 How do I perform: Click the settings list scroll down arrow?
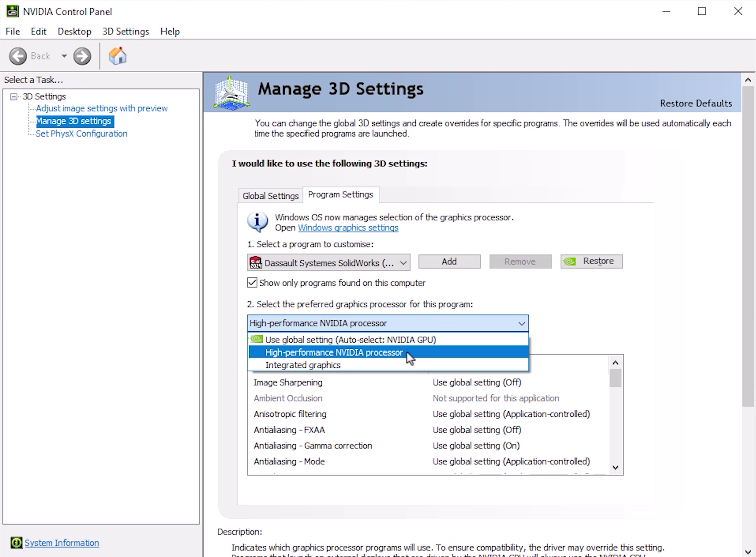click(615, 468)
